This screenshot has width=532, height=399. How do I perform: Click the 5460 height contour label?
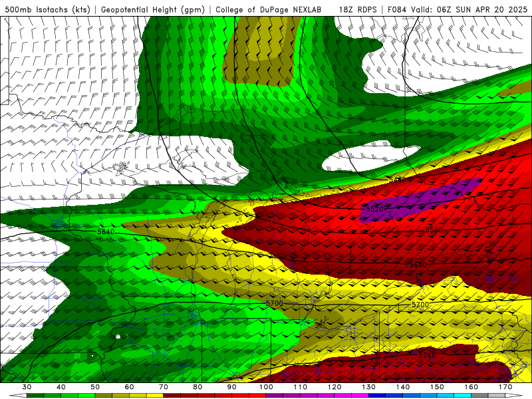pos(397,180)
